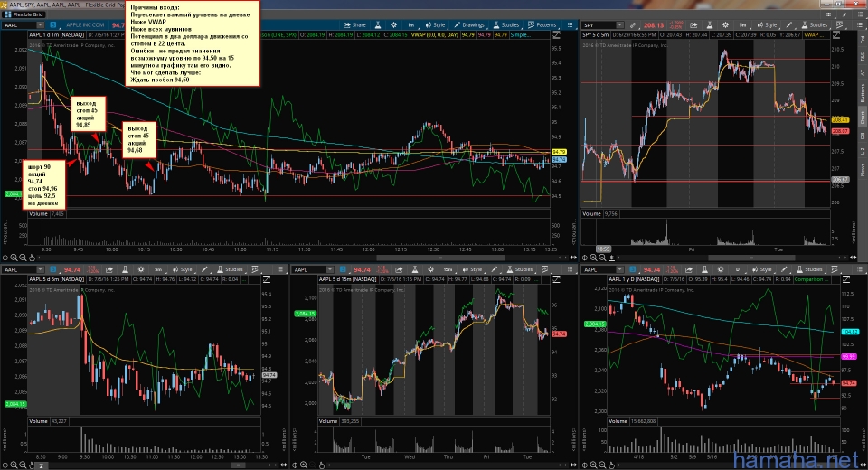This screenshot has height=470, width=868.
Task: Click Volume label in SPY chart
Action: (x=591, y=213)
